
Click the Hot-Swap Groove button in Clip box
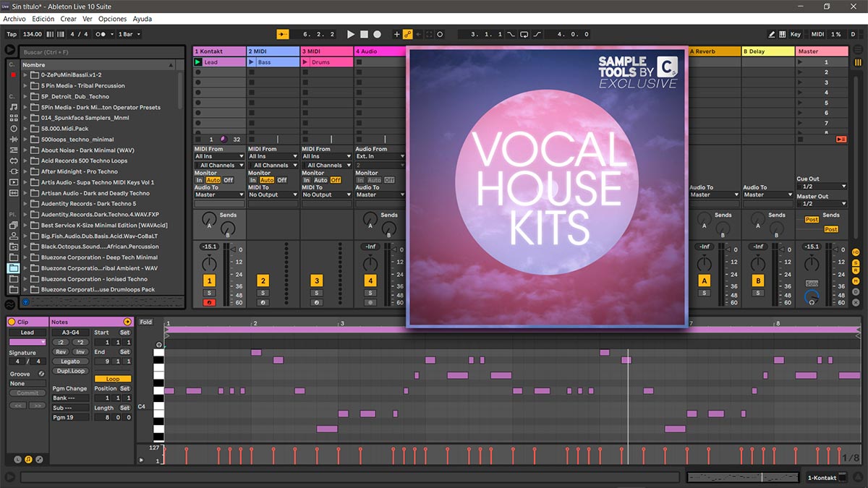coord(41,374)
